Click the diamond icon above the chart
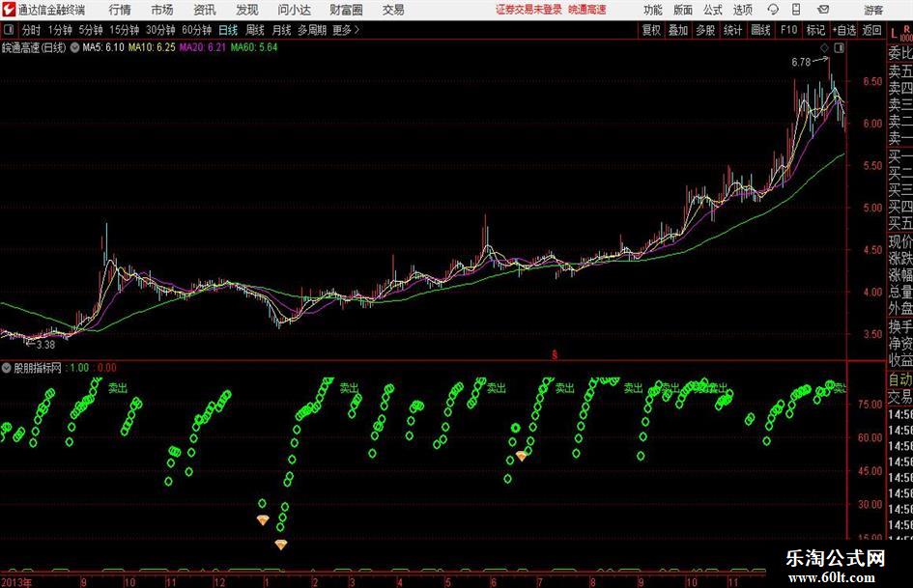This screenshot has width=913, height=588. point(824,49)
